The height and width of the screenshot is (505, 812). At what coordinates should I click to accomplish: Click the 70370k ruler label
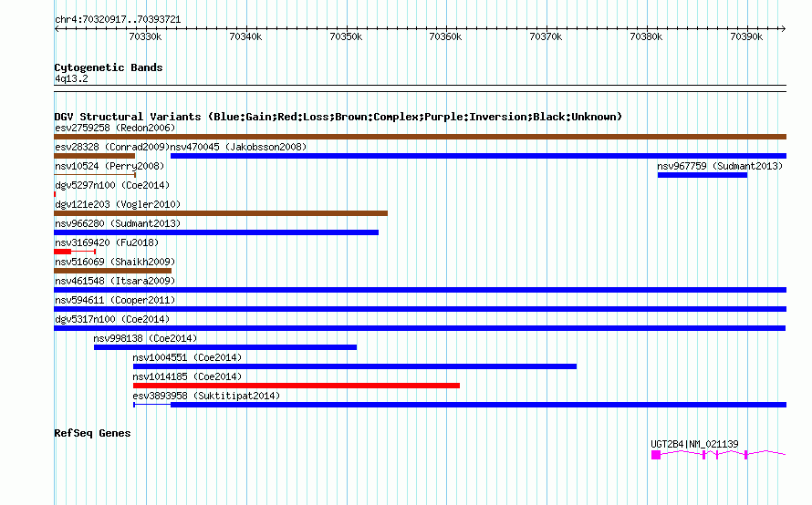point(547,36)
